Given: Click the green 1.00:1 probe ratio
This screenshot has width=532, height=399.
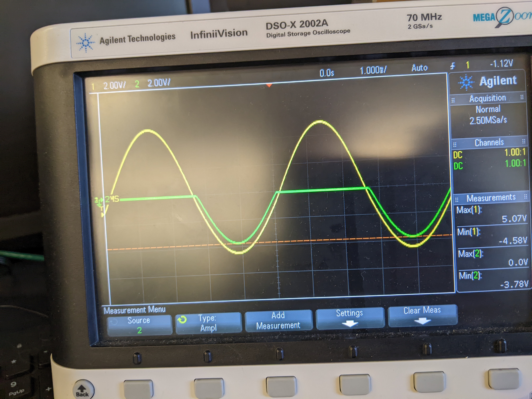Looking at the screenshot, I should click(x=515, y=163).
